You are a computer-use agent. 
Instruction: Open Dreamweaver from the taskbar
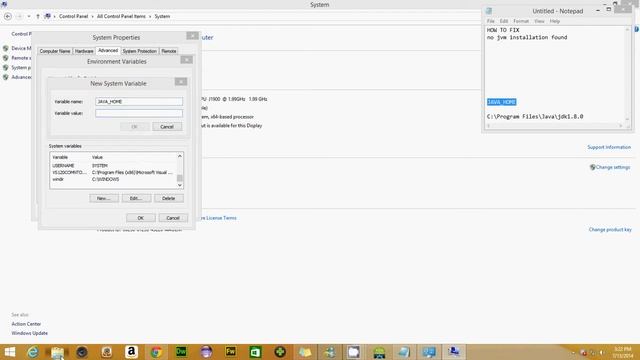point(181,352)
